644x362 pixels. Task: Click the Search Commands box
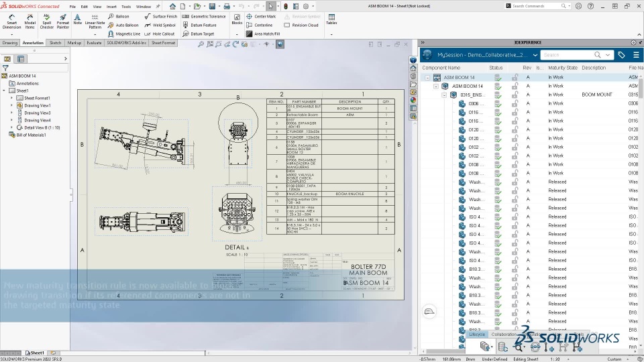pyautogui.click(x=537, y=6)
